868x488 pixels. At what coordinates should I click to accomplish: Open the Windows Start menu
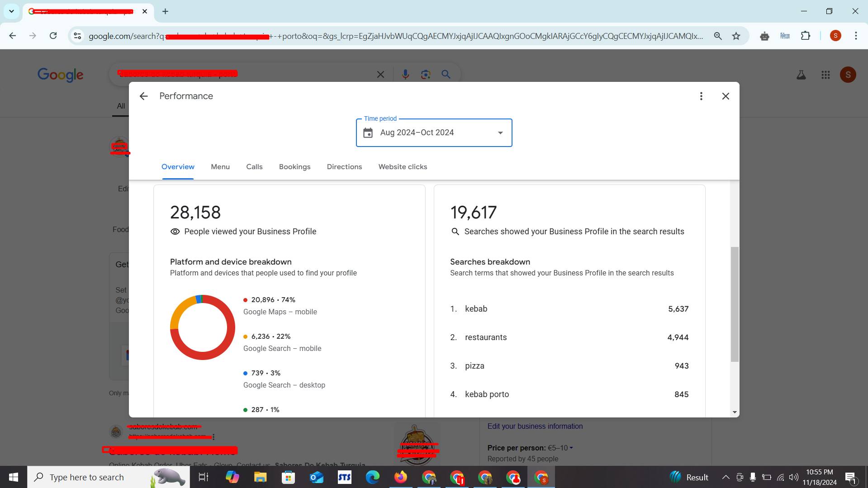tap(14, 477)
